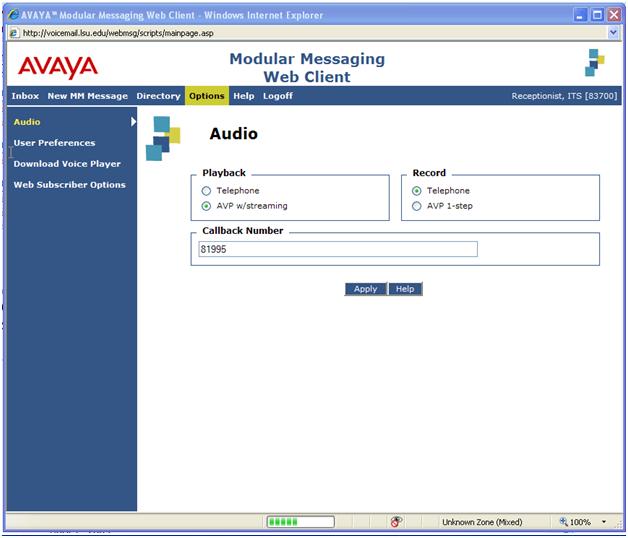Click the AVAYA logo
The width and height of the screenshot is (628, 538).
point(58,67)
